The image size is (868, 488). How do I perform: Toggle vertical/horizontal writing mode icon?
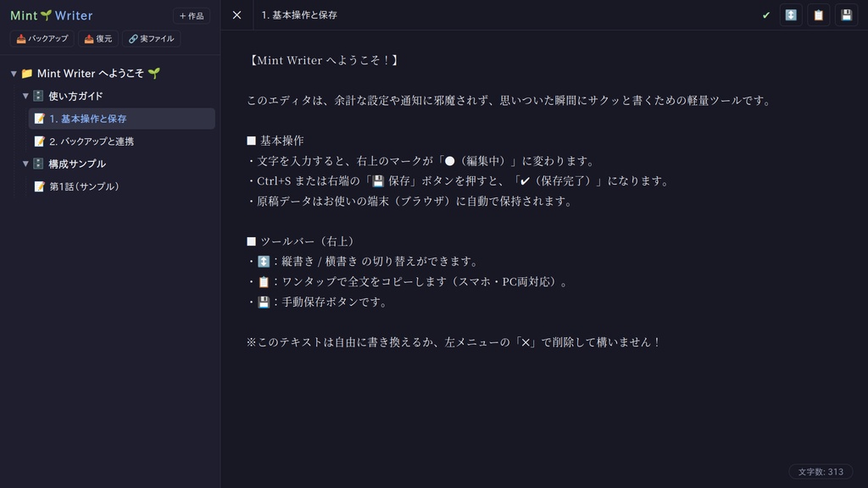tap(791, 15)
